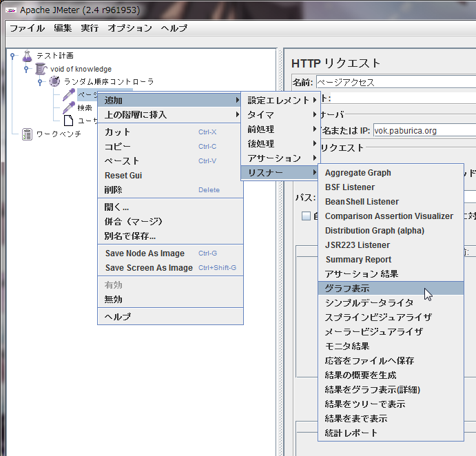Open the 前処理 submenu
Screen dimensions: 476x456
pos(281,129)
